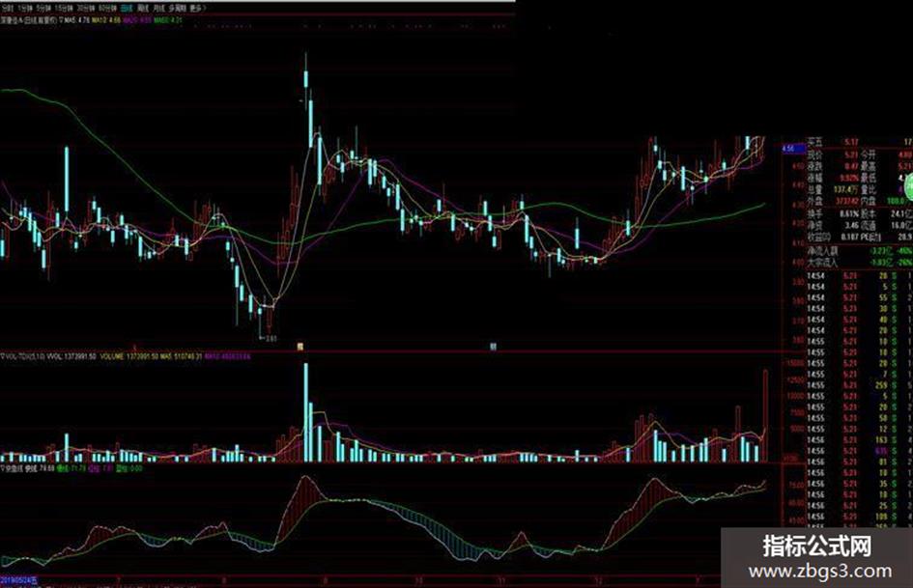Open the main chart indicator dropdown triangle
913x588 pixels.
point(61,20)
